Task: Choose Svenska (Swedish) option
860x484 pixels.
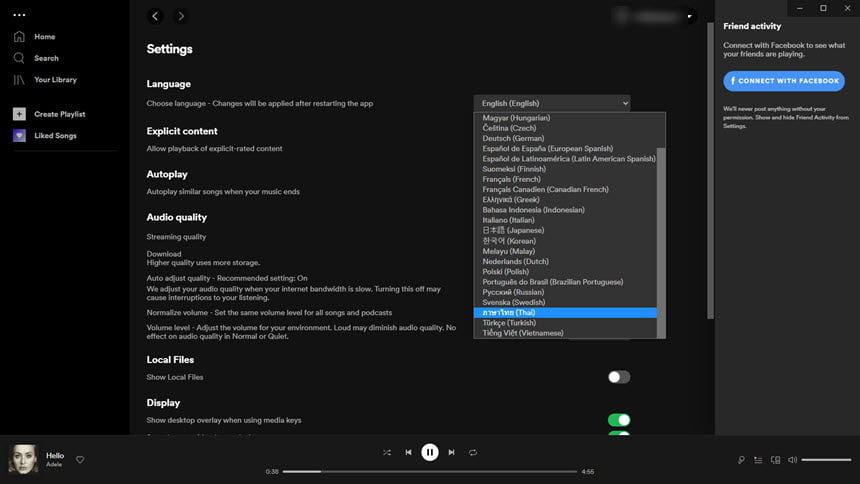Action: (x=565, y=302)
